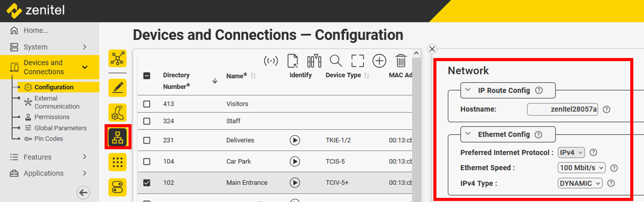The image size is (644, 202).
Task: Click the search magnifier icon above the table
Action: point(335,61)
